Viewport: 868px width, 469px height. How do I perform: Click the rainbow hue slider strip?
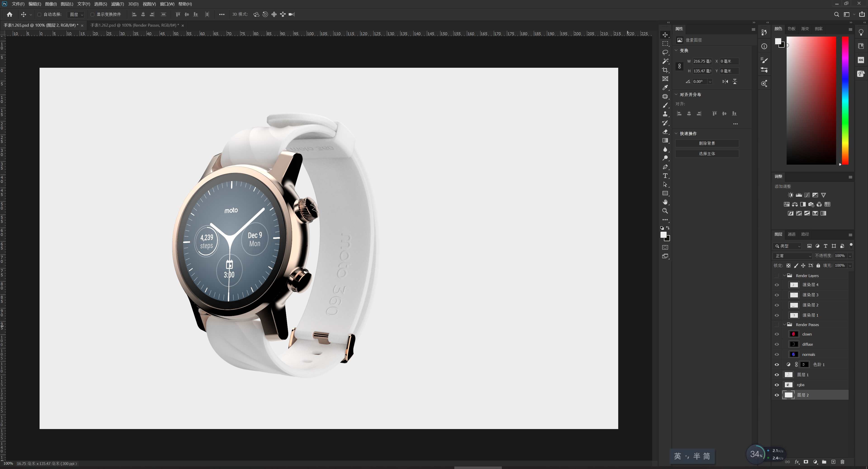point(845,101)
